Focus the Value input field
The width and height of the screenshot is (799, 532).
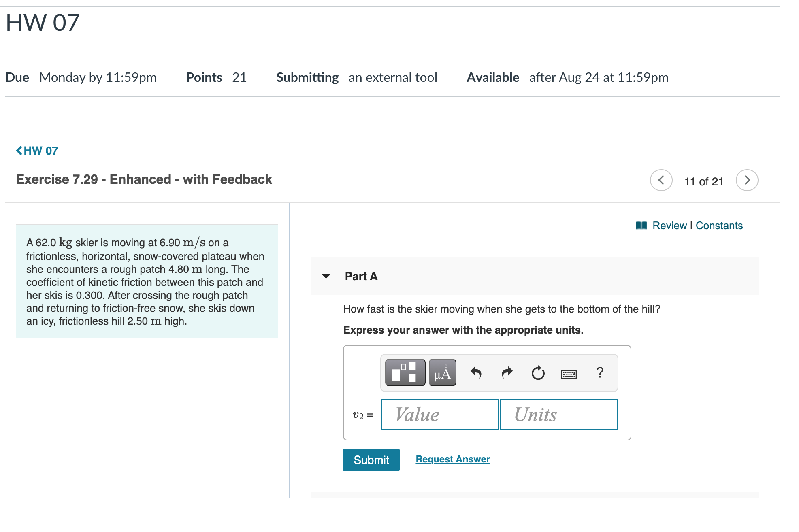pyautogui.click(x=439, y=415)
